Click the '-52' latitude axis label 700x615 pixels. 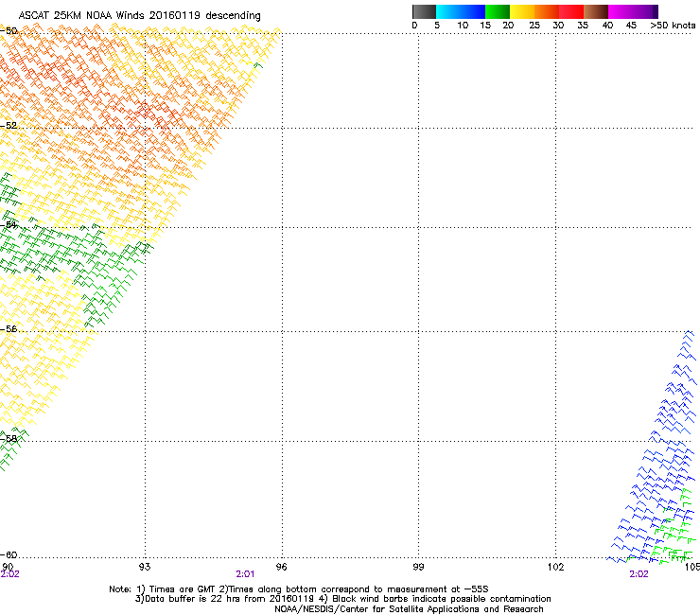pyautogui.click(x=9, y=126)
